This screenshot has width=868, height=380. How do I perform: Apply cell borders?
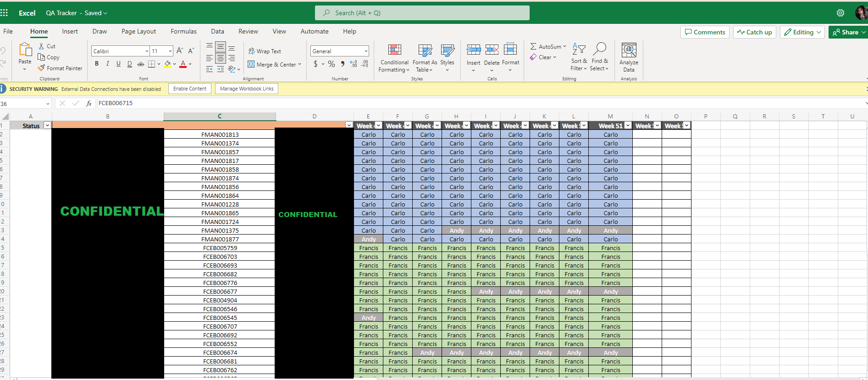[x=152, y=64]
